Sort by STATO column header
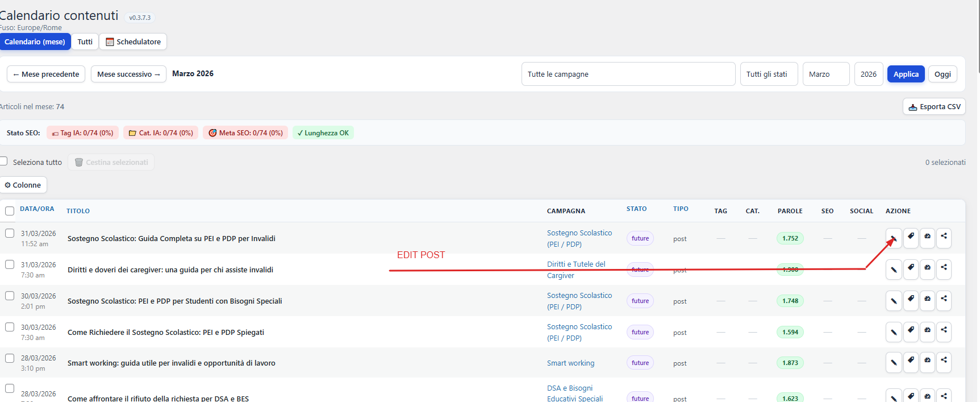The height and width of the screenshot is (402, 980). pyautogui.click(x=636, y=209)
